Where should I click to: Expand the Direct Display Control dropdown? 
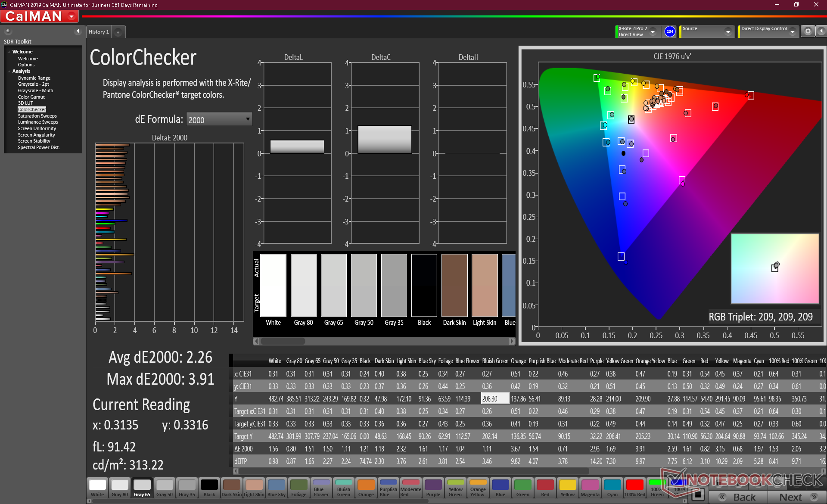click(792, 31)
